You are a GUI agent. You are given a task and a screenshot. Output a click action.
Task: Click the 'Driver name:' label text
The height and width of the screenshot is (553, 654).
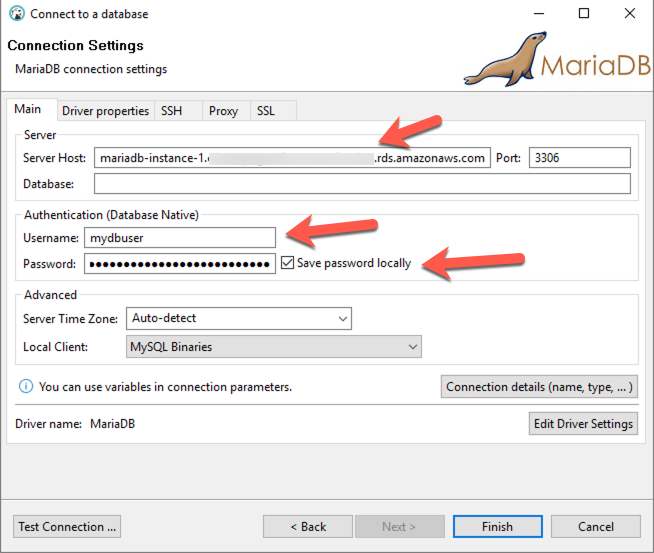click(48, 424)
